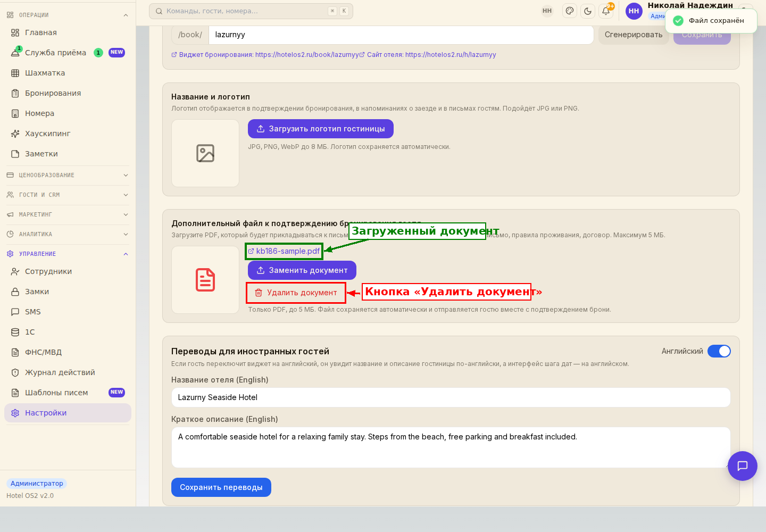Click the НН user avatar
The width and height of the screenshot is (766, 532).
pyautogui.click(x=634, y=11)
